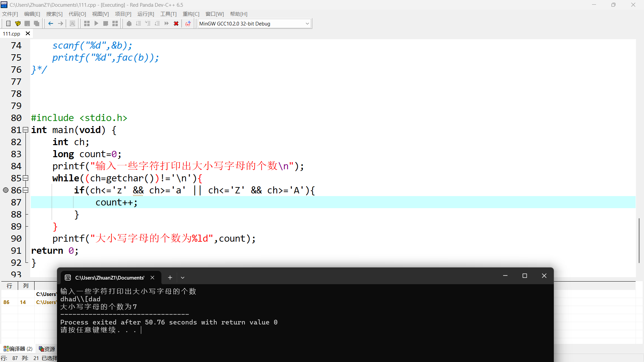Click the red X stop execution icon

pyautogui.click(x=176, y=23)
